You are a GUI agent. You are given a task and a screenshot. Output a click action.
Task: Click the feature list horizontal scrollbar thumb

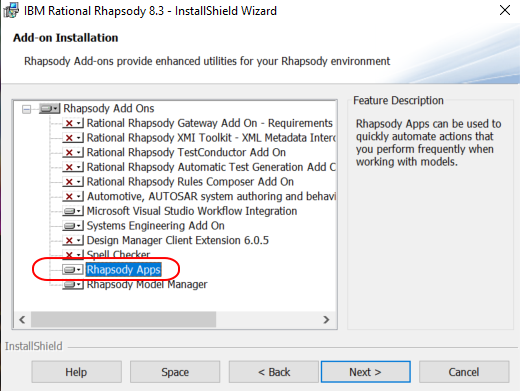(123, 320)
